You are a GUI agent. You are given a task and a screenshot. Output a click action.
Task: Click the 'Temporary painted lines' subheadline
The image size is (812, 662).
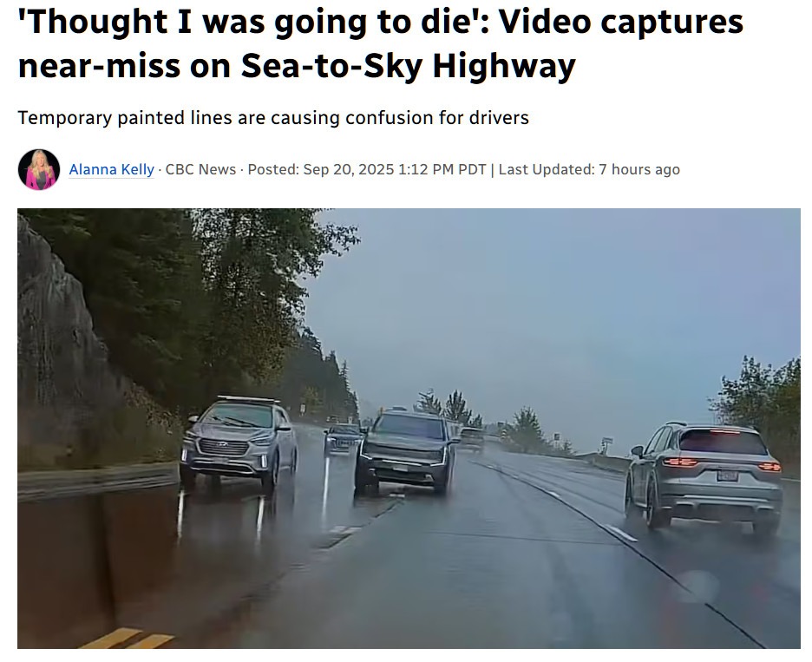[x=273, y=118]
